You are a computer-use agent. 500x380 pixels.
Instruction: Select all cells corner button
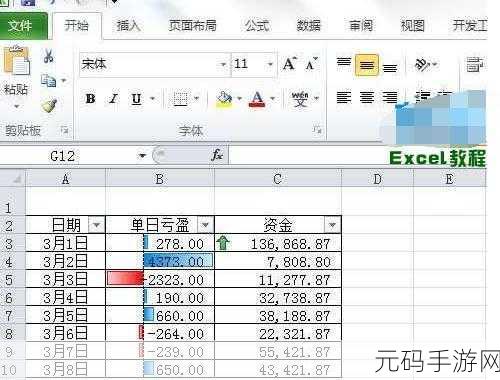pyautogui.click(x=13, y=179)
